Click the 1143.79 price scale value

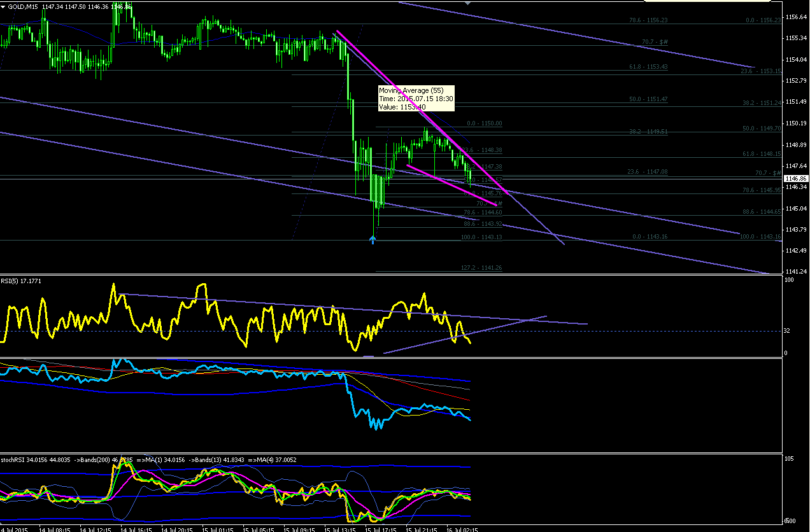point(797,229)
